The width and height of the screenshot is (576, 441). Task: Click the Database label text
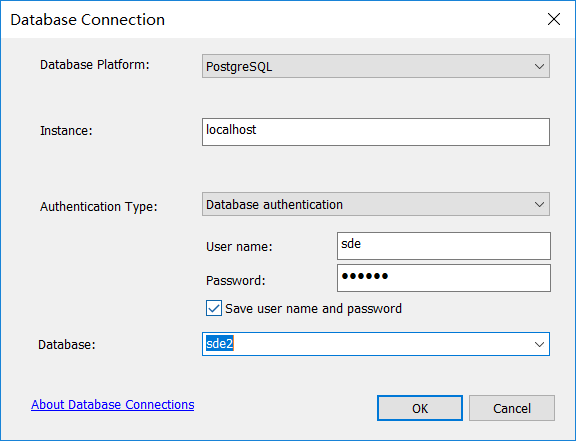click(67, 345)
